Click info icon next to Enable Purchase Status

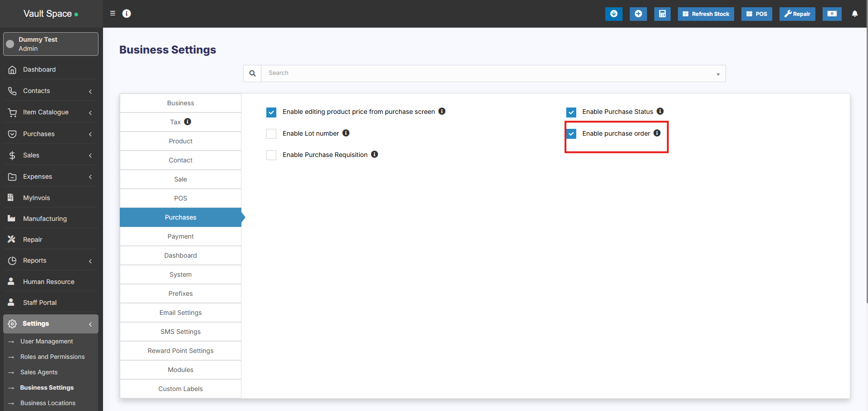click(x=660, y=111)
